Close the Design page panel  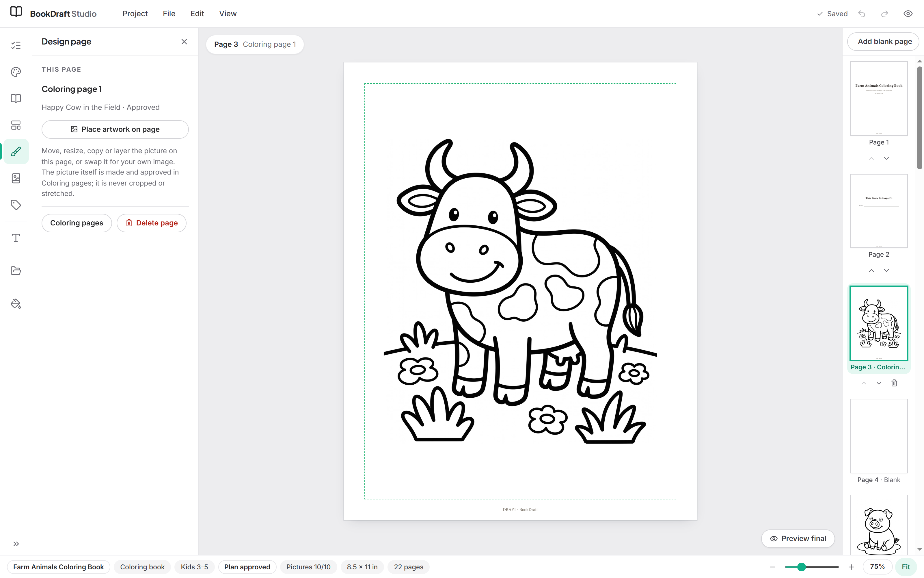pyautogui.click(x=184, y=42)
